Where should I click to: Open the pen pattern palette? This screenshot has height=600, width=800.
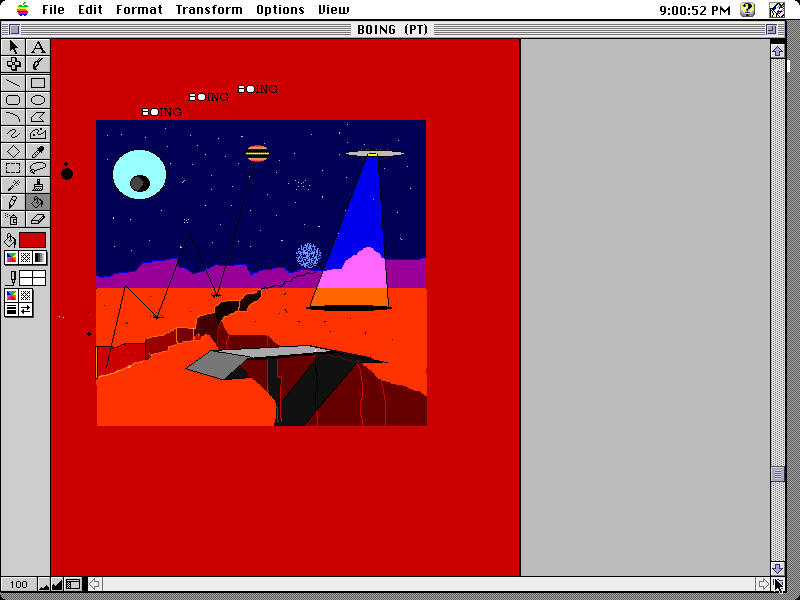pyautogui.click(x=26, y=296)
